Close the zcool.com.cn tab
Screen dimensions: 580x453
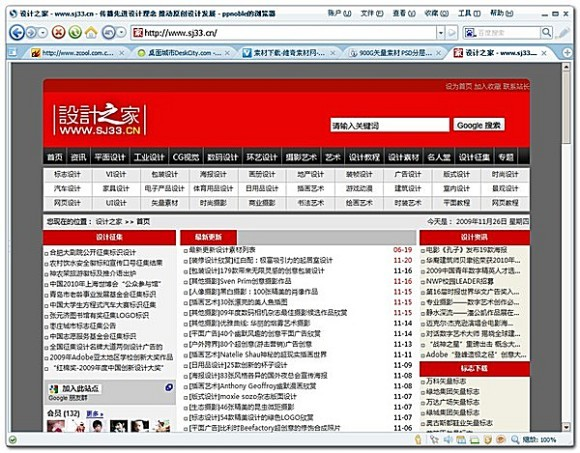(121, 53)
